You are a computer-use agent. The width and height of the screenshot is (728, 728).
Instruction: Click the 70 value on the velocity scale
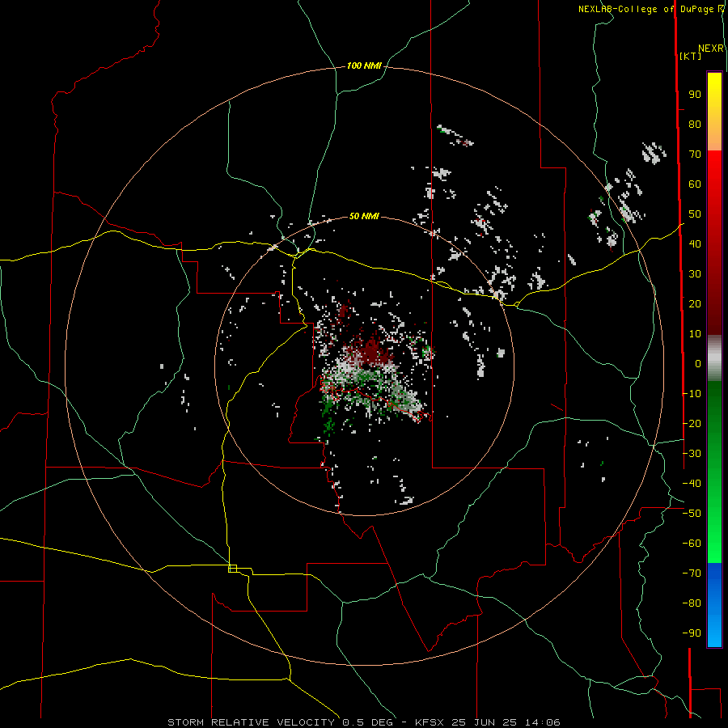(x=695, y=154)
